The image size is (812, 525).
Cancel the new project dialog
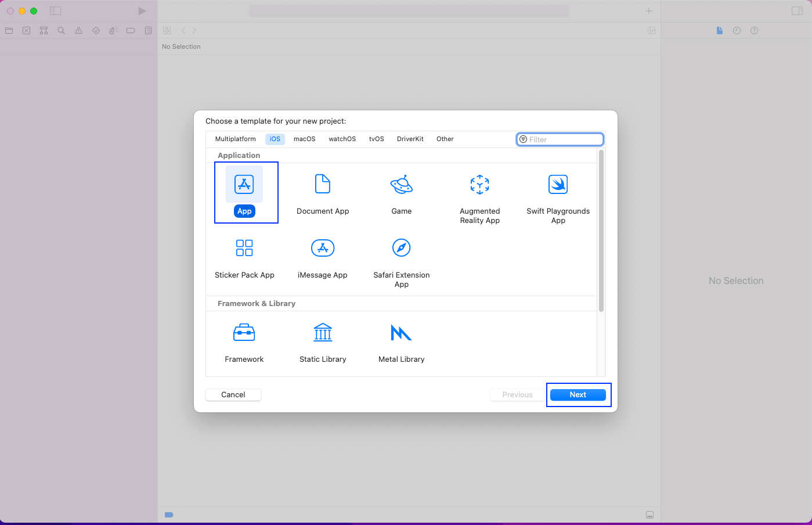click(233, 395)
